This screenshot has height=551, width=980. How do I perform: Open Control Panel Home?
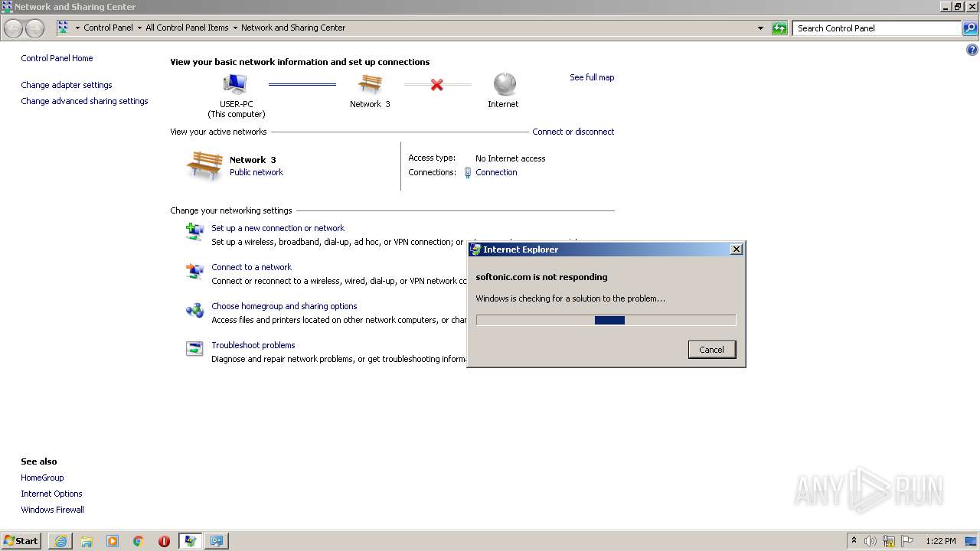(x=57, y=58)
